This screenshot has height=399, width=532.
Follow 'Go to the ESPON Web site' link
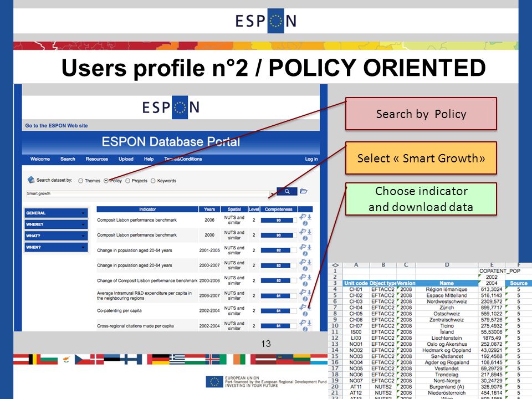57,126
